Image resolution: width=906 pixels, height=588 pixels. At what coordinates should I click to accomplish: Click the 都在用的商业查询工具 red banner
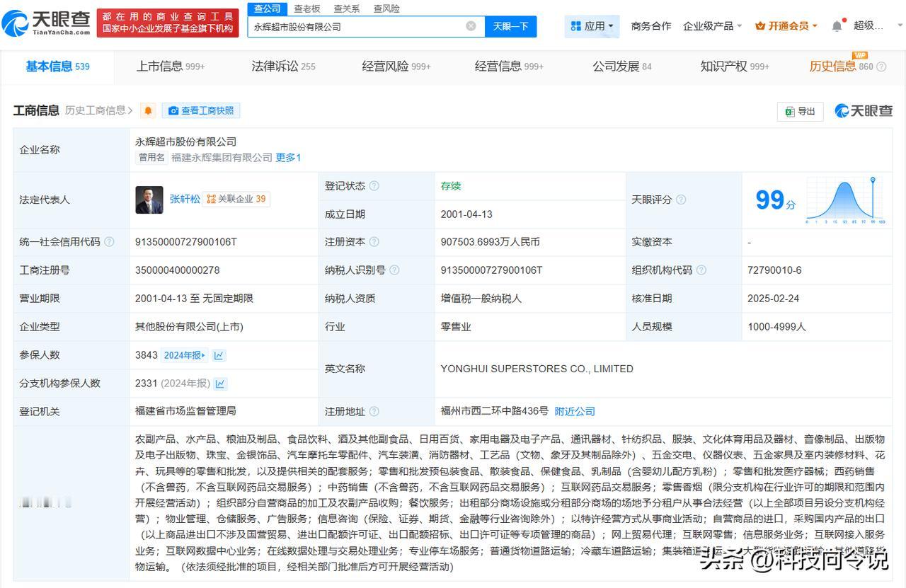coord(168,23)
